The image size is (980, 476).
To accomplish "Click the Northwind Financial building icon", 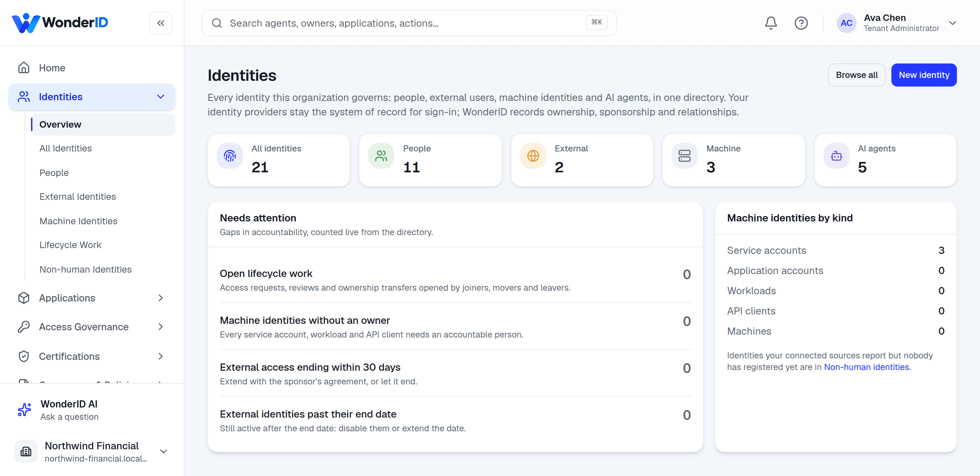I will (x=26, y=451).
